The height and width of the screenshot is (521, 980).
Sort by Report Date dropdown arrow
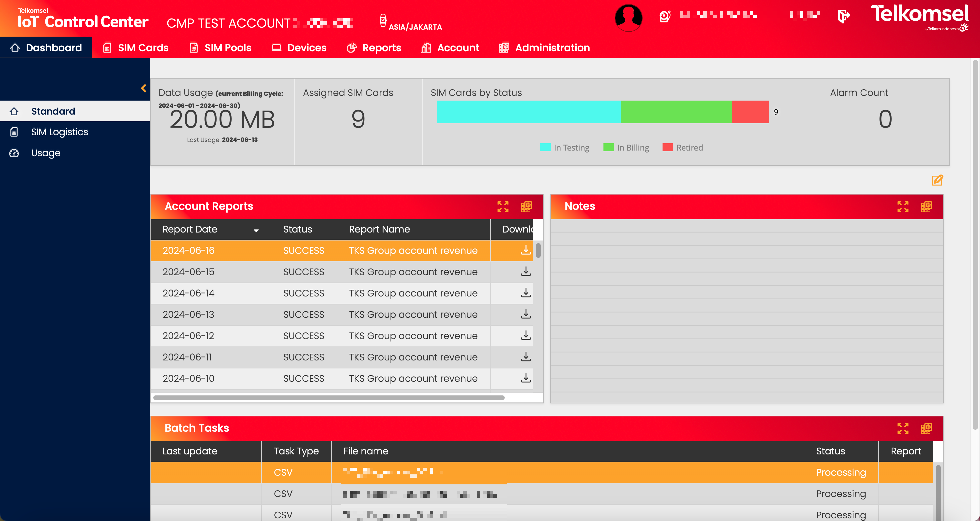click(x=256, y=230)
